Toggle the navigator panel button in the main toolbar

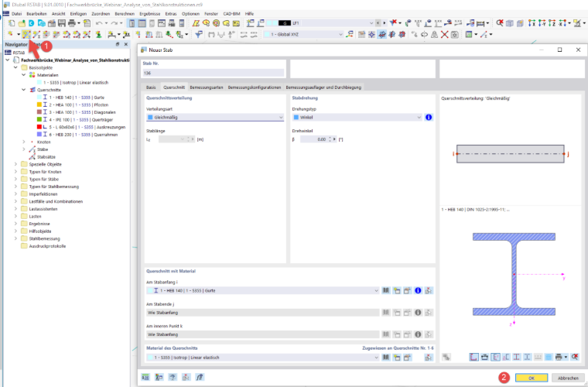click(132, 23)
